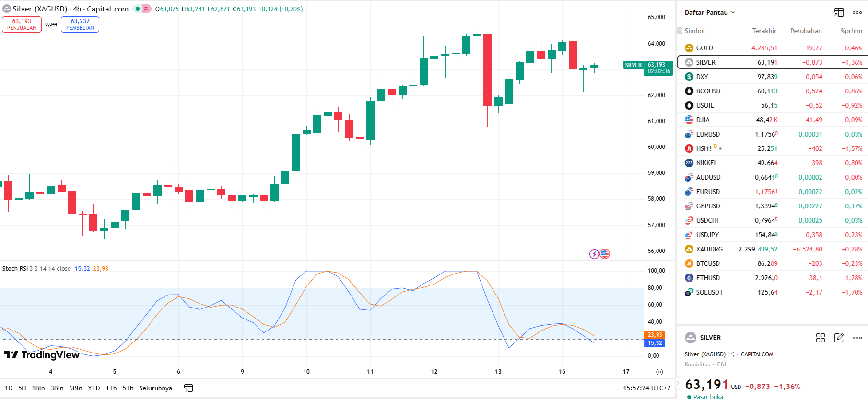Screen dimensions: 868x399
Task: Select the 1Bln time range
Action: pos(38,388)
